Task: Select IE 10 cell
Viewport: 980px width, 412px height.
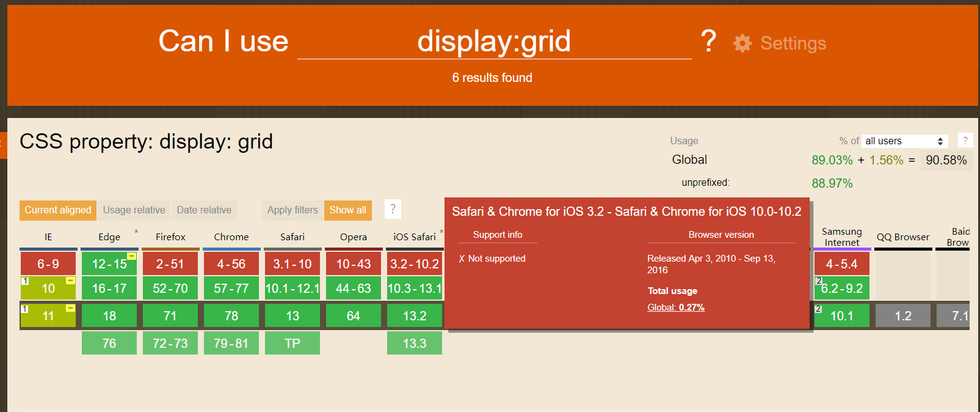Action: pos(48,289)
